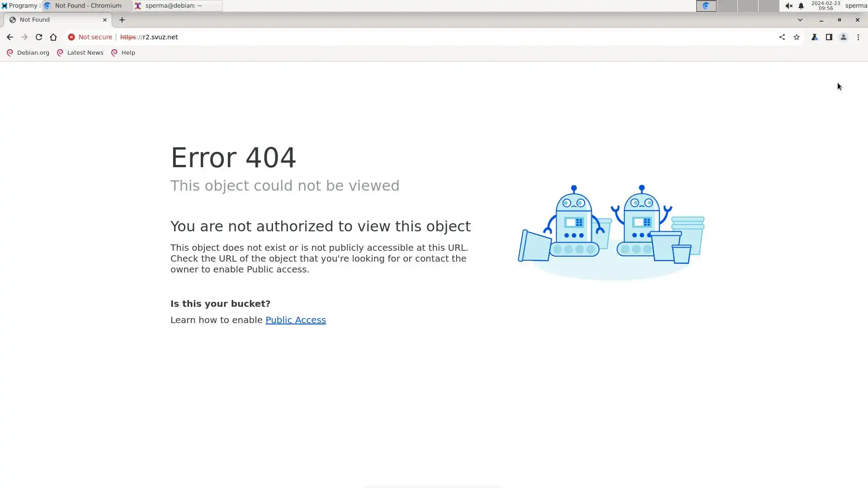Open the home page icon
Viewport: 868px width, 488px height.
click(x=53, y=37)
